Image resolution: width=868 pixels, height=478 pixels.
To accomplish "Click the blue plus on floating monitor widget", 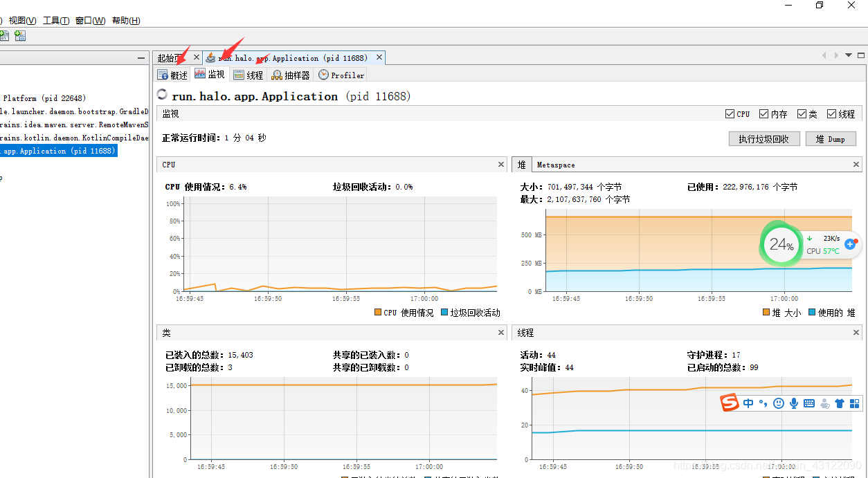I will pos(850,244).
